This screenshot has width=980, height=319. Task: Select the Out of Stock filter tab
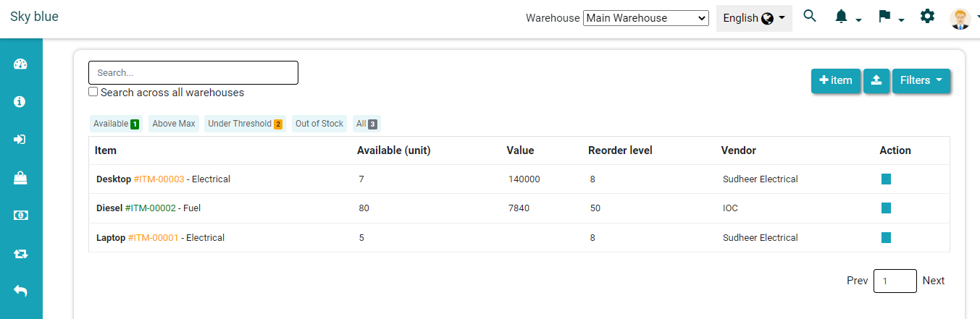(x=319, y=124)
